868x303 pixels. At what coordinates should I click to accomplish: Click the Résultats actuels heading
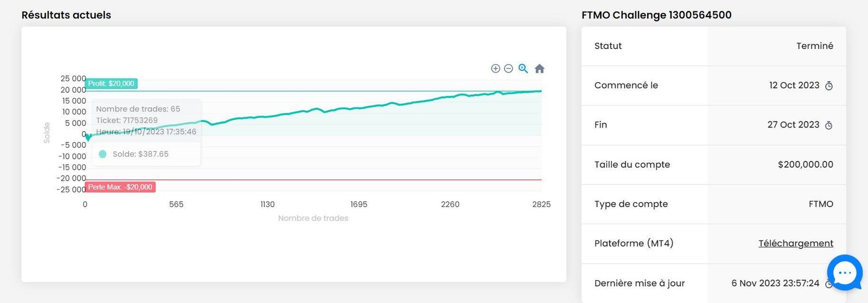[66, 15]
